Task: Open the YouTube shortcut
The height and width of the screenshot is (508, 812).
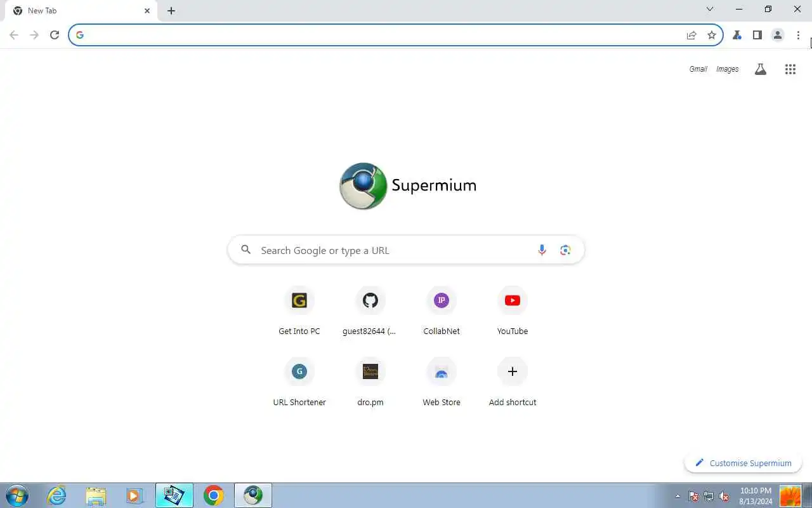Action: coord(513,311)
